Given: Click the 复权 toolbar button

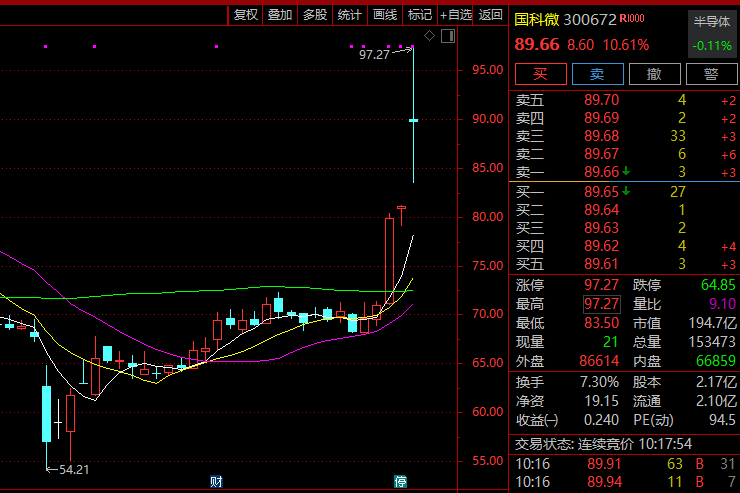Looking at the screenshot, I should [x=245, y=14].
